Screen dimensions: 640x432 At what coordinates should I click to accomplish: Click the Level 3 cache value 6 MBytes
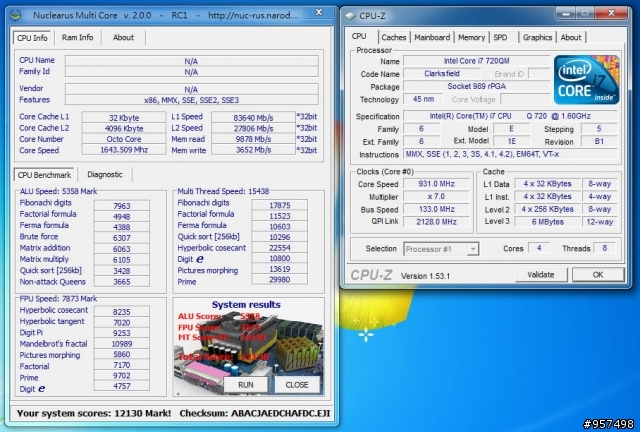547,222
